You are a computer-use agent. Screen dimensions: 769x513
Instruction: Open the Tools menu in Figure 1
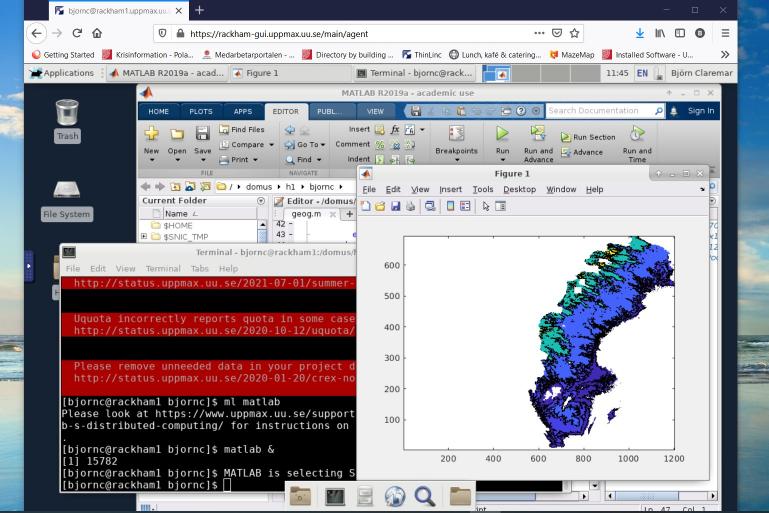483,189
